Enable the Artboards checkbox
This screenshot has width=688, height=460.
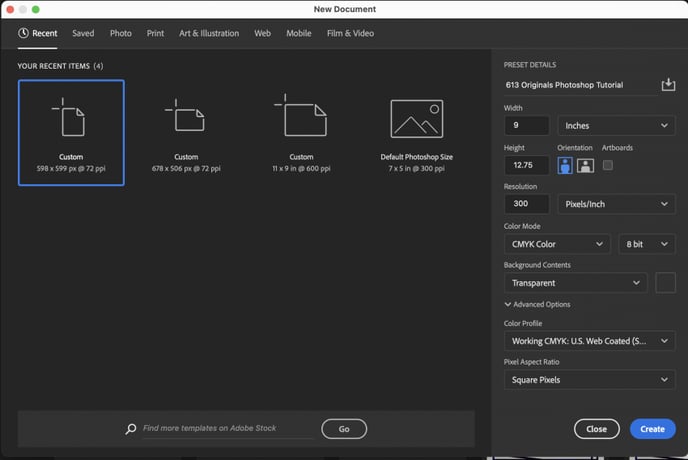tap(608, 165)
